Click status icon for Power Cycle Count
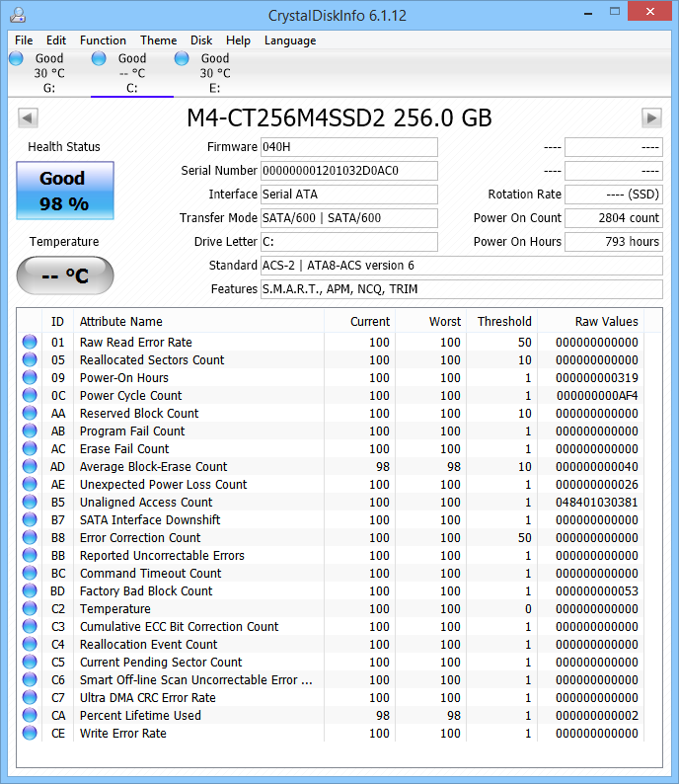 pyautogui.click(x=30, y=395)
